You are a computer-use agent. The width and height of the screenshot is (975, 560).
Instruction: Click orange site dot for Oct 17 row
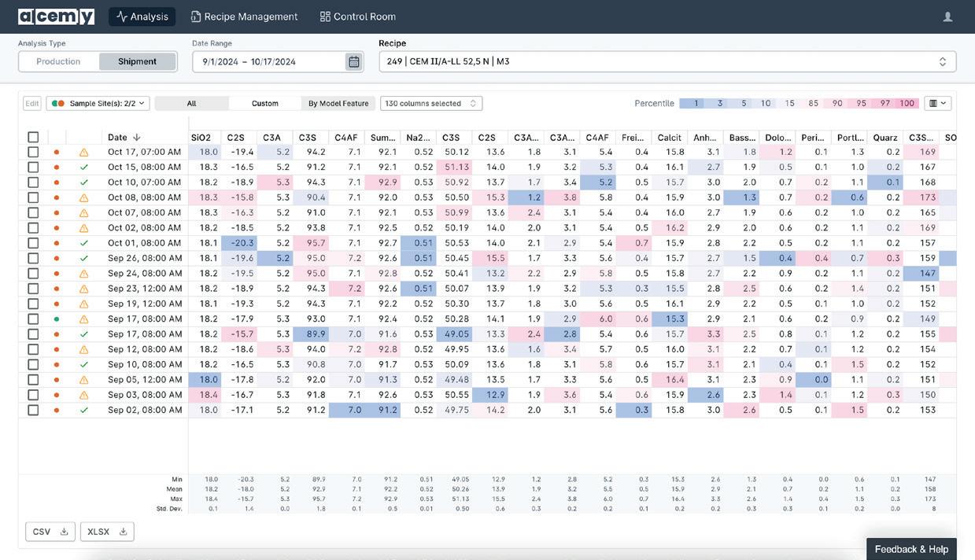tap(56, 153)
